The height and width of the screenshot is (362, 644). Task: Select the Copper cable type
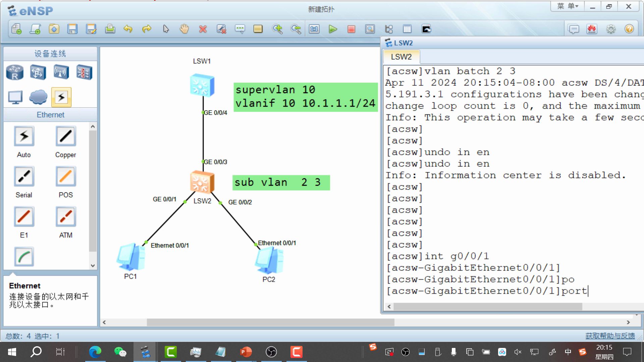[65, 136]
